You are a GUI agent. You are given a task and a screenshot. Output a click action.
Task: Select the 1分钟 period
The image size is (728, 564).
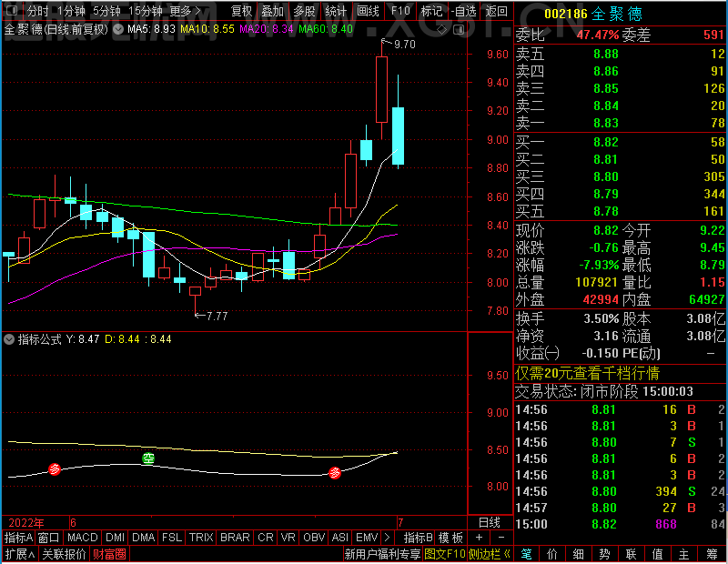pos(71,11)
